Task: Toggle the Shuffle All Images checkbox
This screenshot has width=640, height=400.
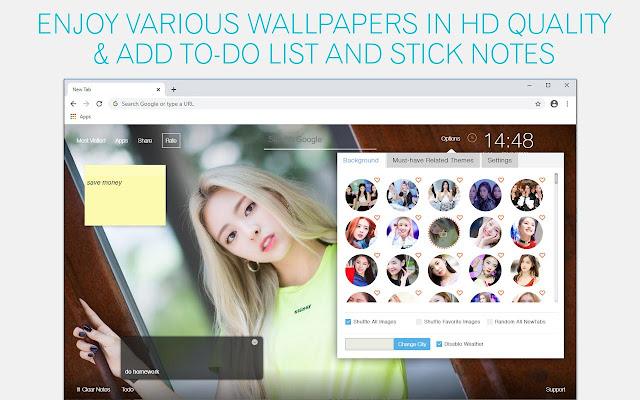Action: (348, 322)
